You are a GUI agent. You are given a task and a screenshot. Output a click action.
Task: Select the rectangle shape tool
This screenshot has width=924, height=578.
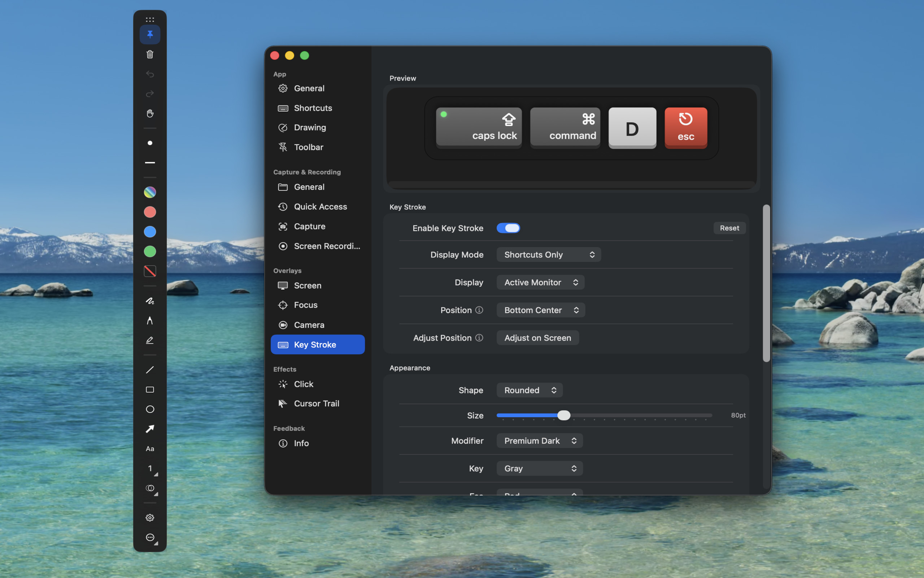pos(150,389)
